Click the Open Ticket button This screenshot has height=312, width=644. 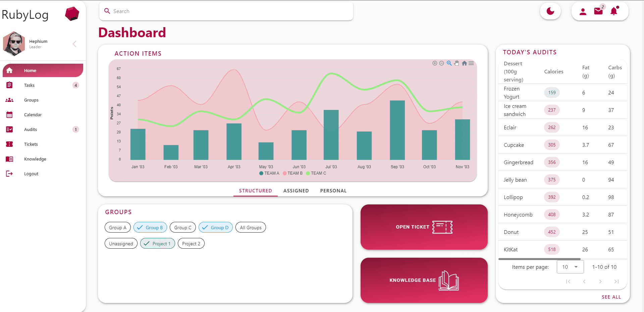pos(424,227)
